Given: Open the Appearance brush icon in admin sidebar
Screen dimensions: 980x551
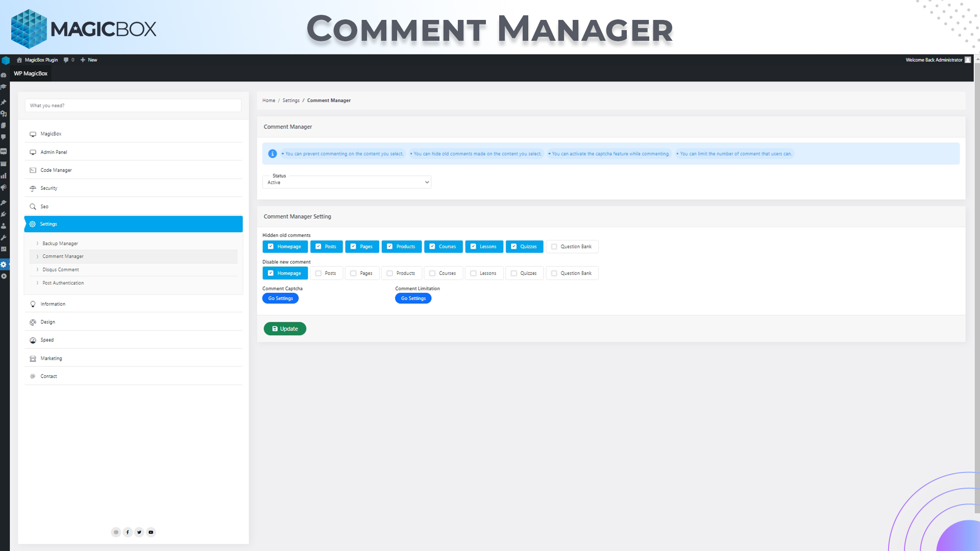Looking at the screenshot, I should pyautogui.click(x=4, y=203).
